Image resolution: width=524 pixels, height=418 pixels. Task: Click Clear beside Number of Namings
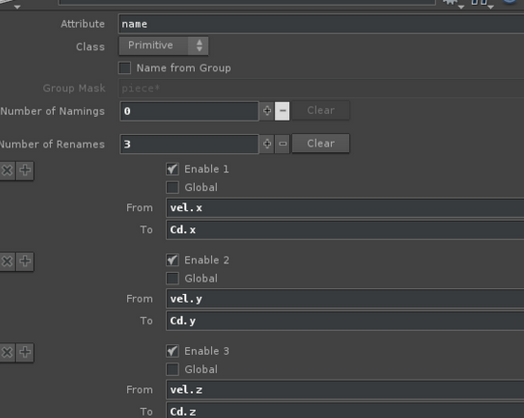click(321, 110)
